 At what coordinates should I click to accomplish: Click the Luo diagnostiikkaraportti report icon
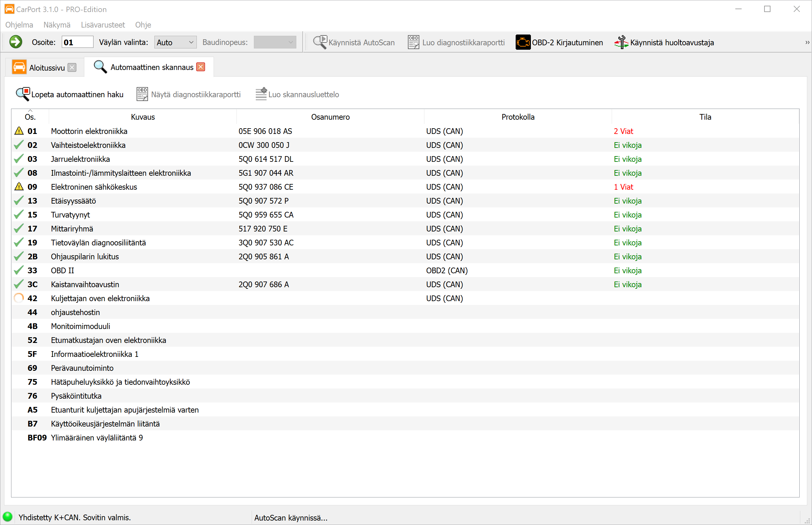pyautogui.click(x=413, y=42)
